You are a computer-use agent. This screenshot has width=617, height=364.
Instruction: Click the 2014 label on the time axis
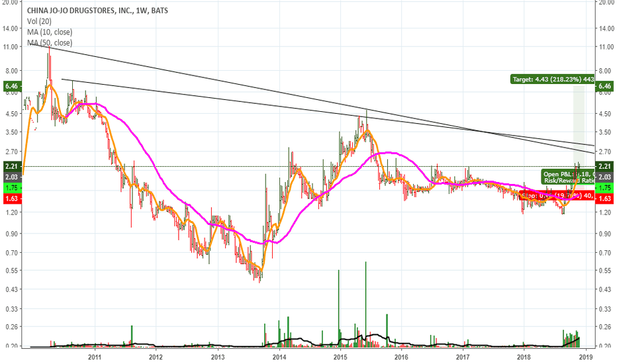click(279, 357)
